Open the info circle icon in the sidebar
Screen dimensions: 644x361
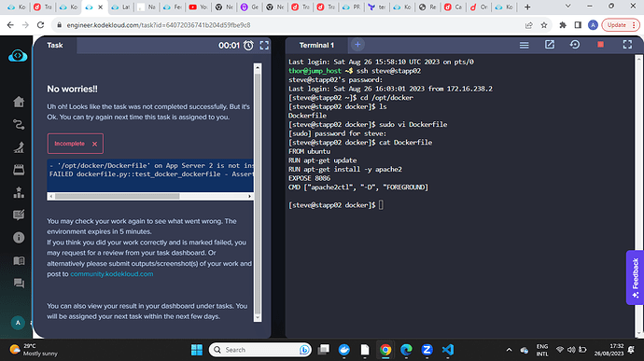click(x=19, y=237)
